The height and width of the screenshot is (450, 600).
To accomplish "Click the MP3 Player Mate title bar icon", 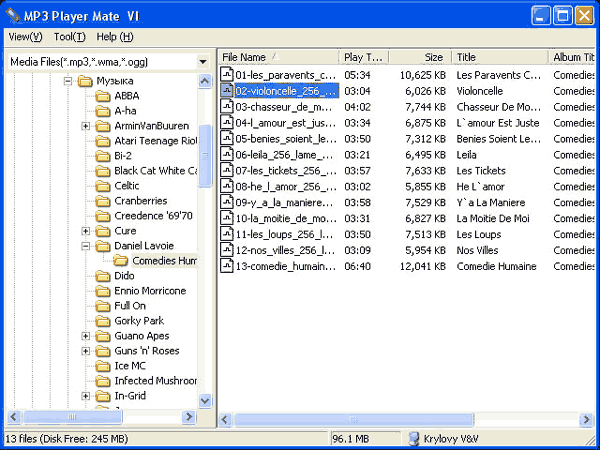I will coord(13,16).
